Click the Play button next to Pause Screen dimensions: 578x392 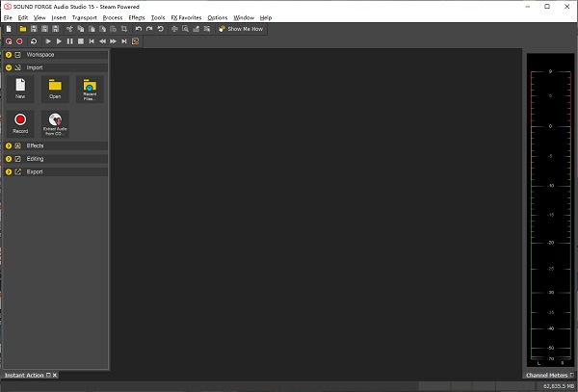(x=59, y=41)
